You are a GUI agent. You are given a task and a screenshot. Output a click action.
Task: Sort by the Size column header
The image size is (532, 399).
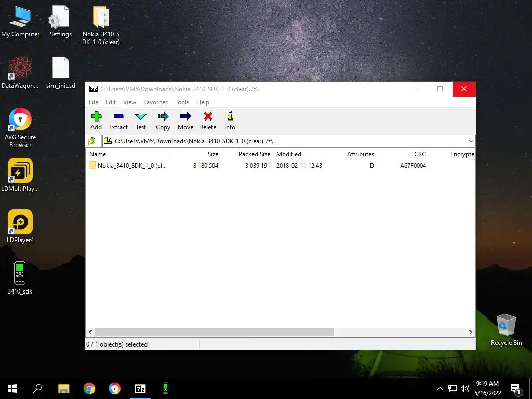[x=195, y=154]
